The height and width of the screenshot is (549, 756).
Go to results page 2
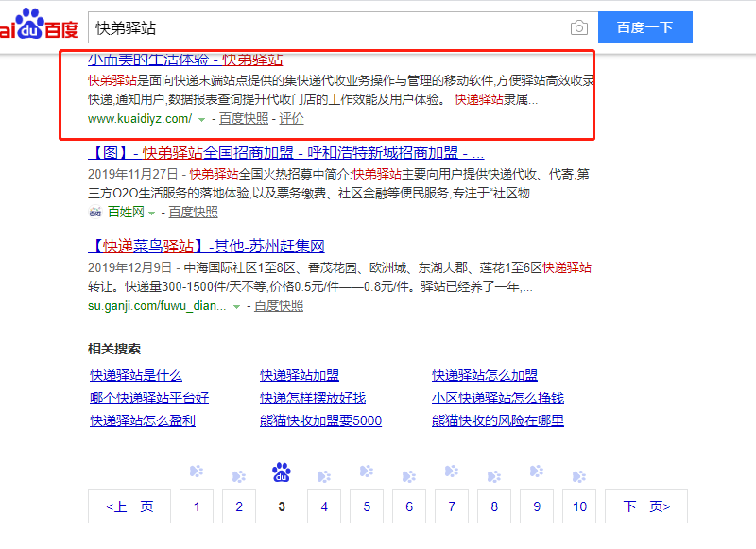point(239,506)
